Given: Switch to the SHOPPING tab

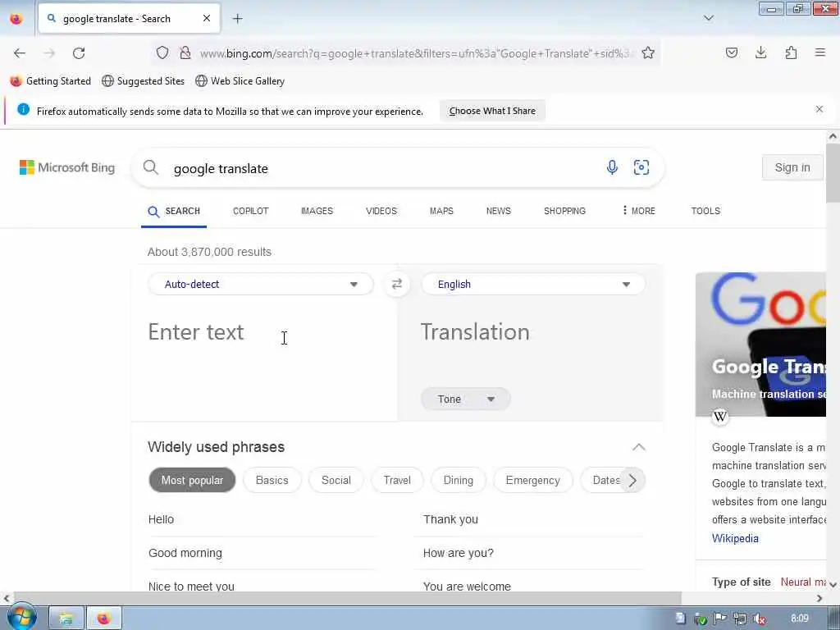Looking at the screenshot, I should (x=564, y=211).
